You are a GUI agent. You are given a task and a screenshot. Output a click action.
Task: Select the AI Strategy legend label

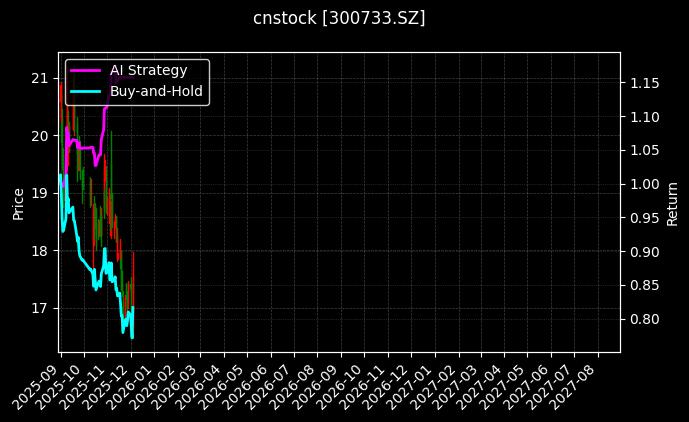coord(149,70)
